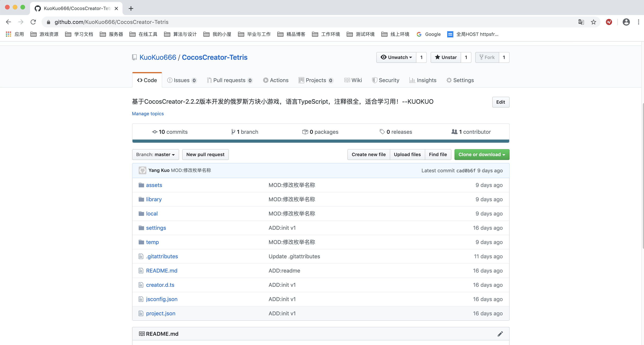644x345 pixels.
Task: Open the 游戏资源 bookmark folder
Action: click(x=44, y=34)
